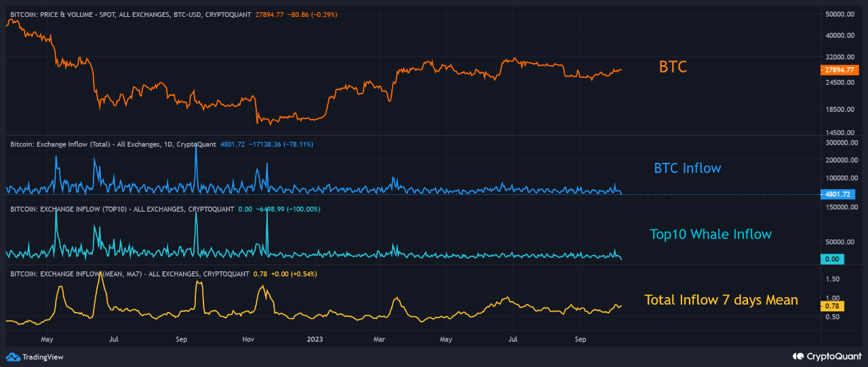Screen dimensions: 868x367
Task: Select the orange 27894.77 price tag
Action: click(x=839, y=70)
